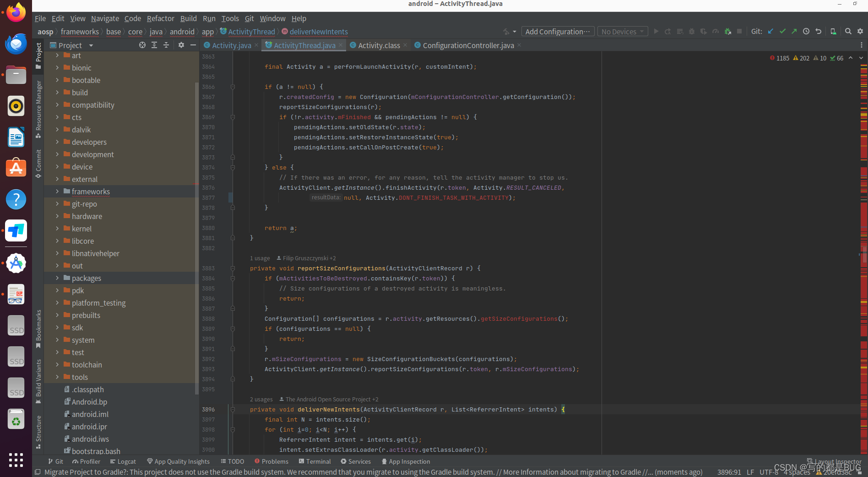This screenshot has width=868, height=477.
Task: Switch to the Activity.class tab
Action: click(x=379, y=45)
